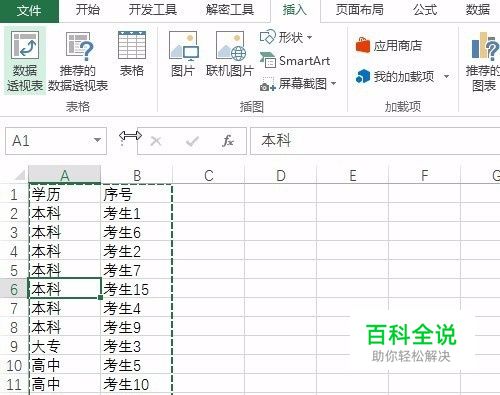
Task: Select column A header
Action: (x=65, y=175)
